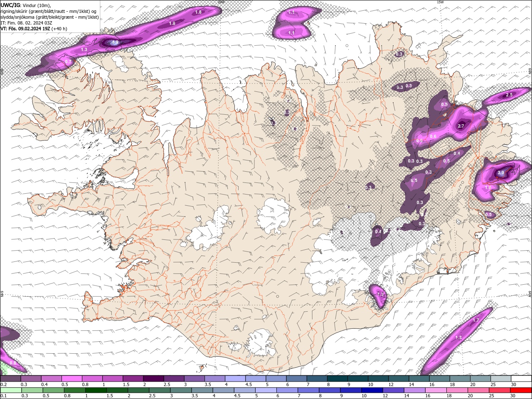This screenshot has height=399, width=532.
Task: Click the darkest green swatch labeled 1 on the rain scale
Action: click(96, 390)
